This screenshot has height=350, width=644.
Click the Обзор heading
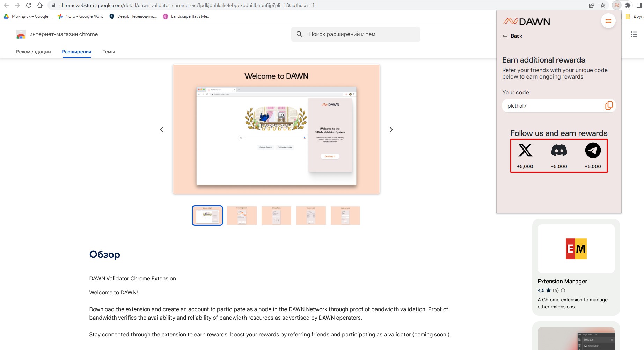click(105, 254)
